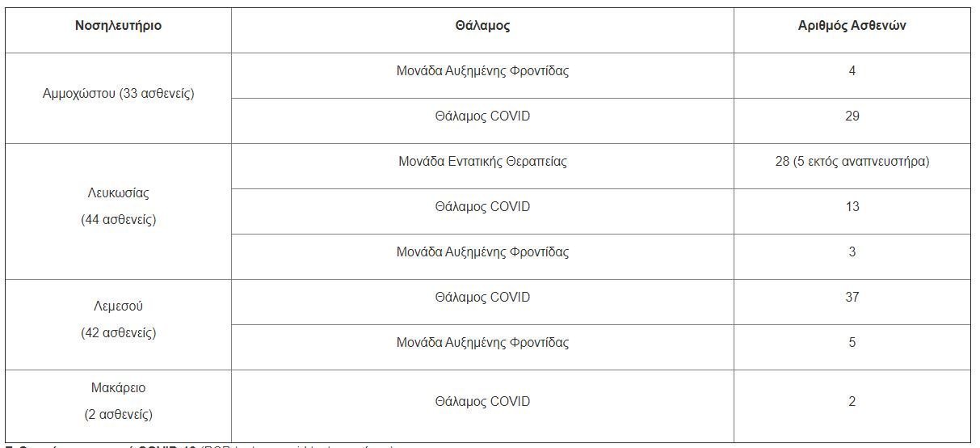980x448 pixels.
Task: Click Αμμοχώστου's Θάλαμος COVID cell
Action: point(482,121)
